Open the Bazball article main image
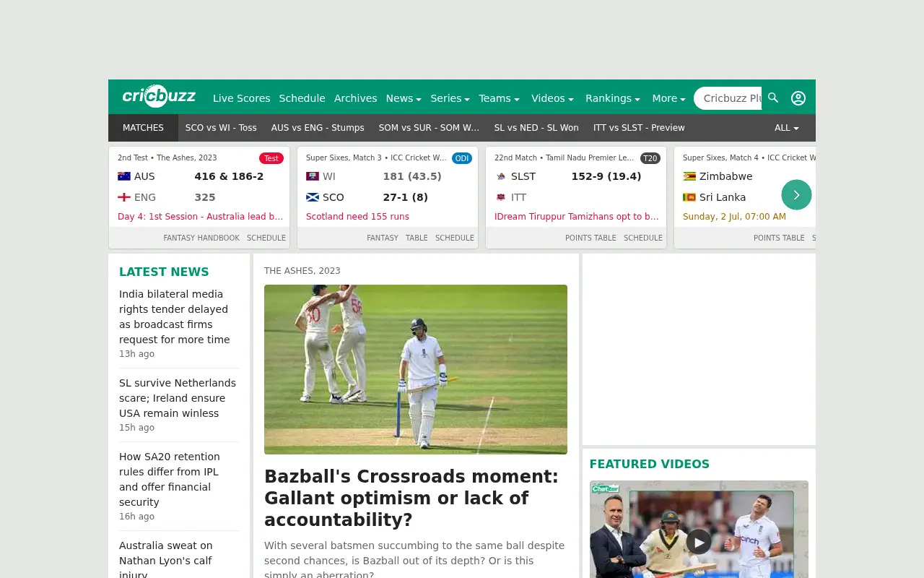The height and width of the screenshot is (578, 924). click(416, 369)
